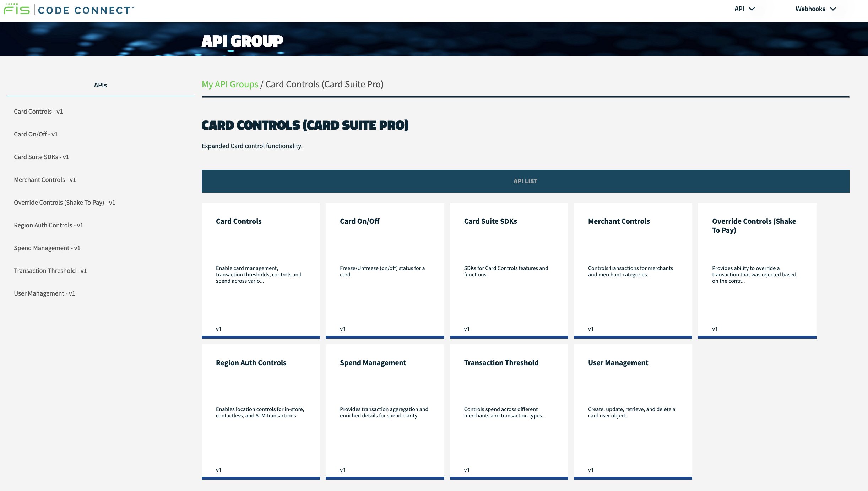Click the Card Controls card title
Image resolution: width=868 pixels, height=491 pixels.
coord(238,221)
